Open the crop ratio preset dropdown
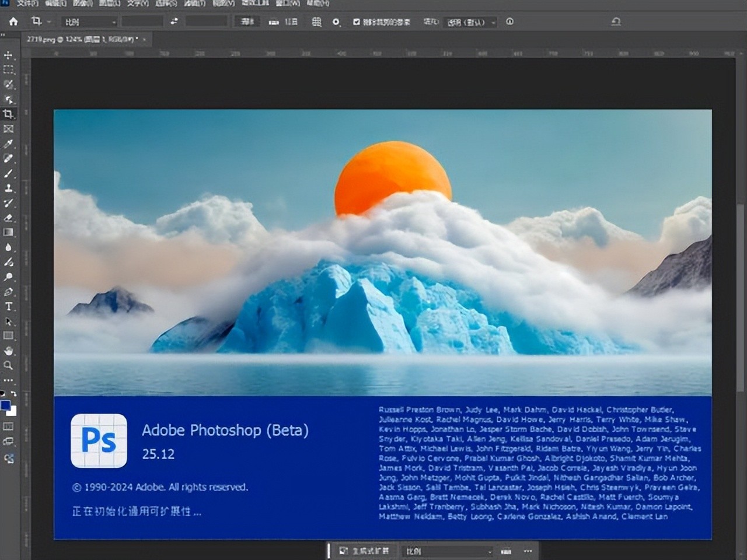Screen dimensions: 747x560 [x=90, y=22]
